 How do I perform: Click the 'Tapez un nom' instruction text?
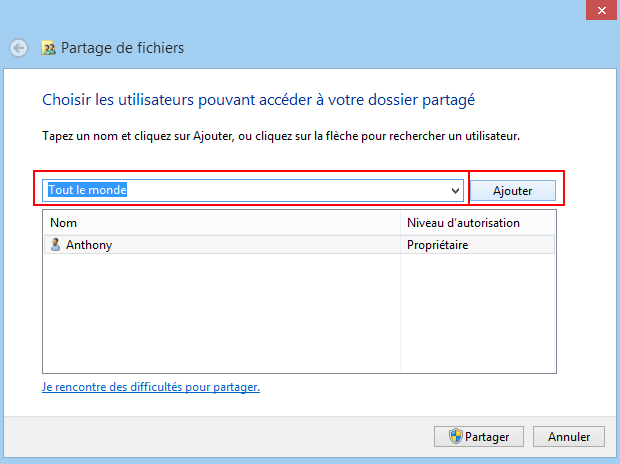click(x=281, y=136)
